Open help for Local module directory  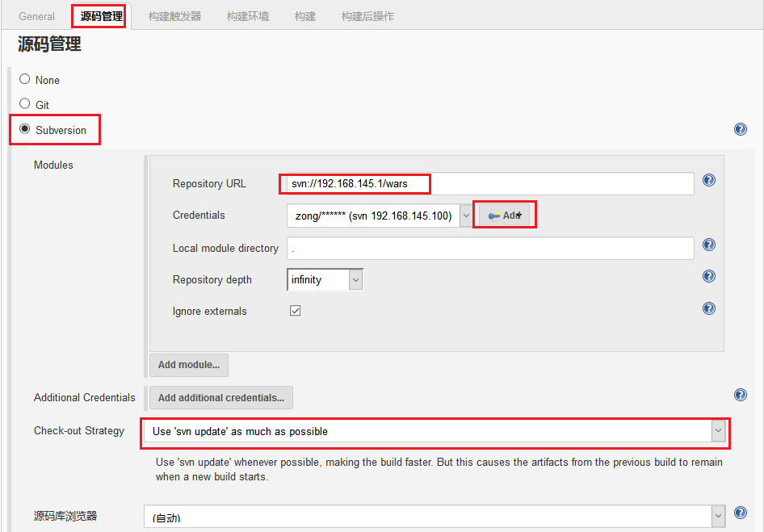(x=708, y=245)
